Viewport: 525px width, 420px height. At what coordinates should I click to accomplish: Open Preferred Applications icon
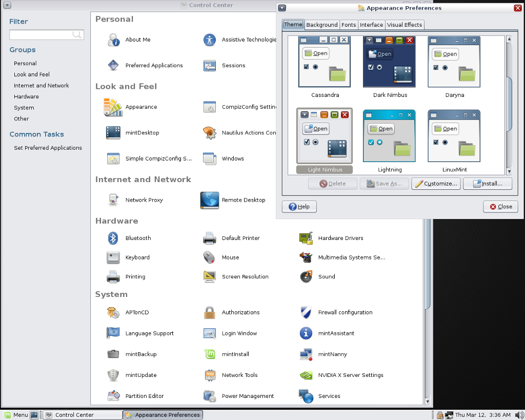click(x=113, y=65)
